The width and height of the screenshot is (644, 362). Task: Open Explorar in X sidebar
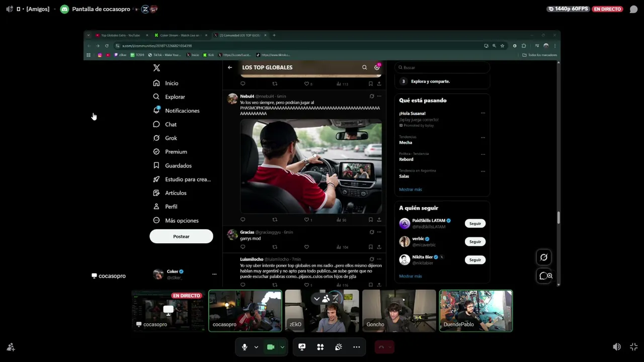170,97
